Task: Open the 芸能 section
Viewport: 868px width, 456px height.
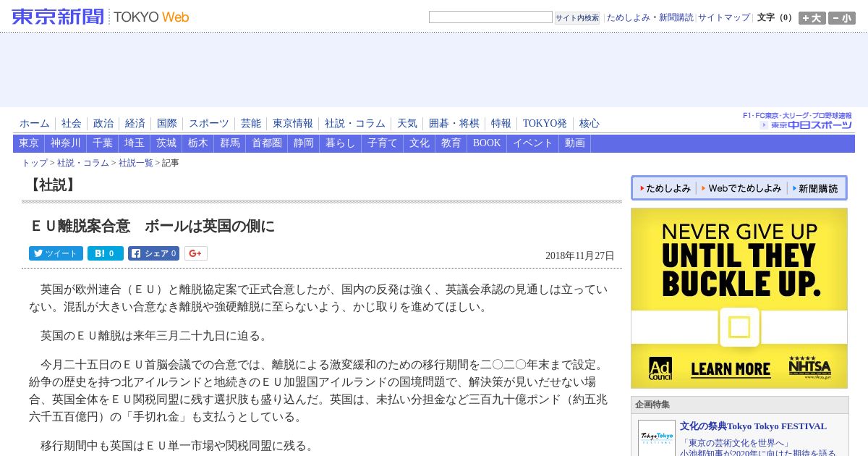Action: pyautogui.click(x=251, y=124)
